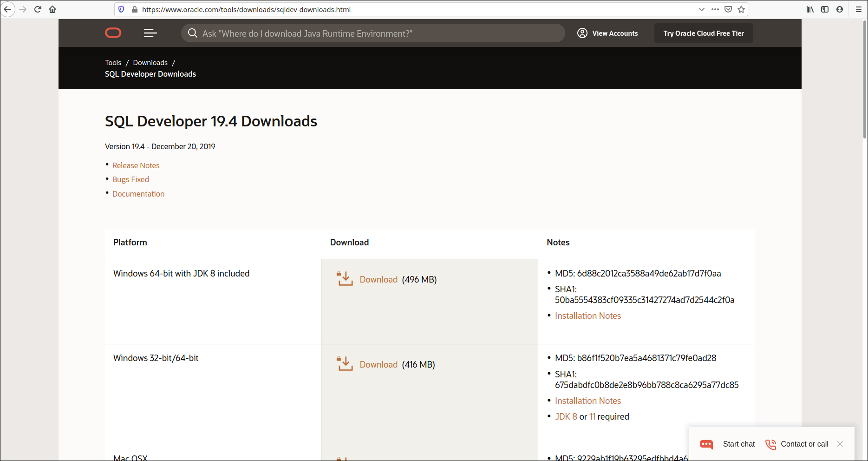The image size is (868, 461).
Task: Open the JDK 11 link
Action: click(592, 416)
